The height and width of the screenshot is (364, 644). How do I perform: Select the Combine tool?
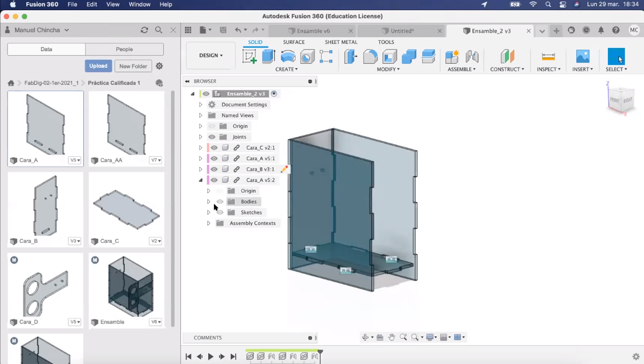click(x=409, y=56)
